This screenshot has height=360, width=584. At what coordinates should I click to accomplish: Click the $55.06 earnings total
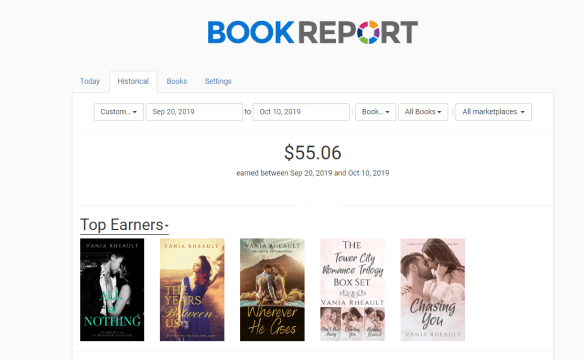click(x=312, y=153)
